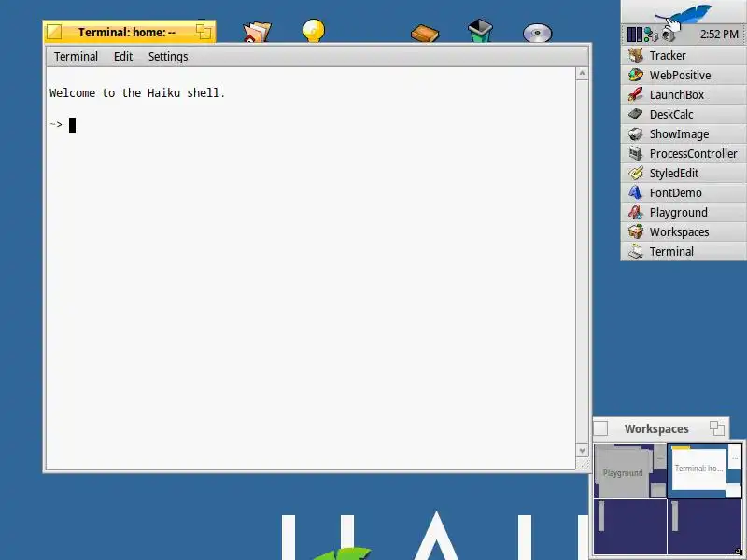Open the Terminal menu
Viewport: 747px width, 560px height.
point(76,57)
